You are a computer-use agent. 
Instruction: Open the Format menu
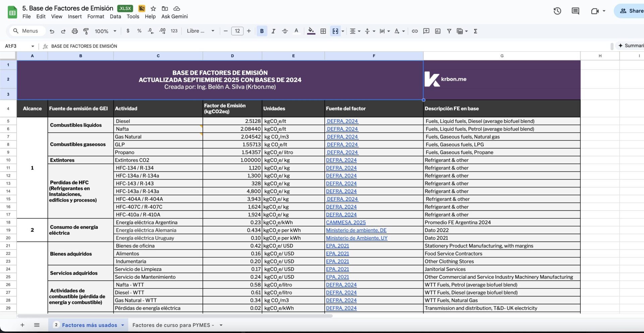[96, 16]
